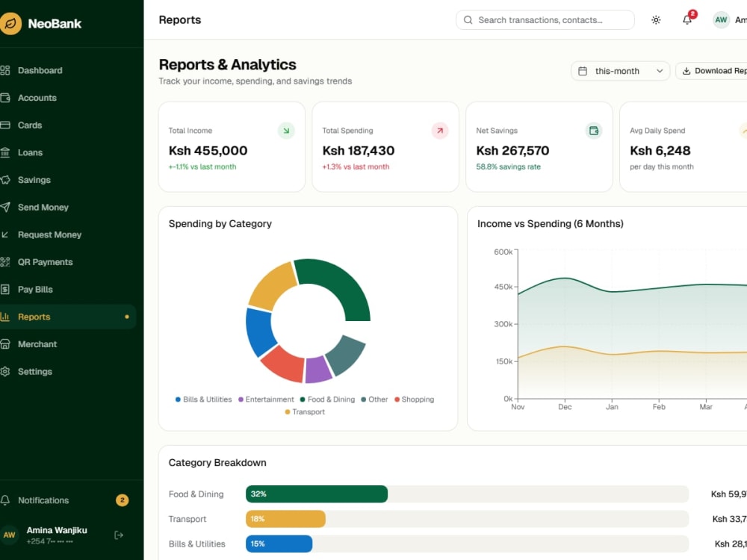Click the yellow Transport donut segment
Image resolution: width=747 pixels, height=560 pixels.
pyautogui.click(x=273, y=287)
